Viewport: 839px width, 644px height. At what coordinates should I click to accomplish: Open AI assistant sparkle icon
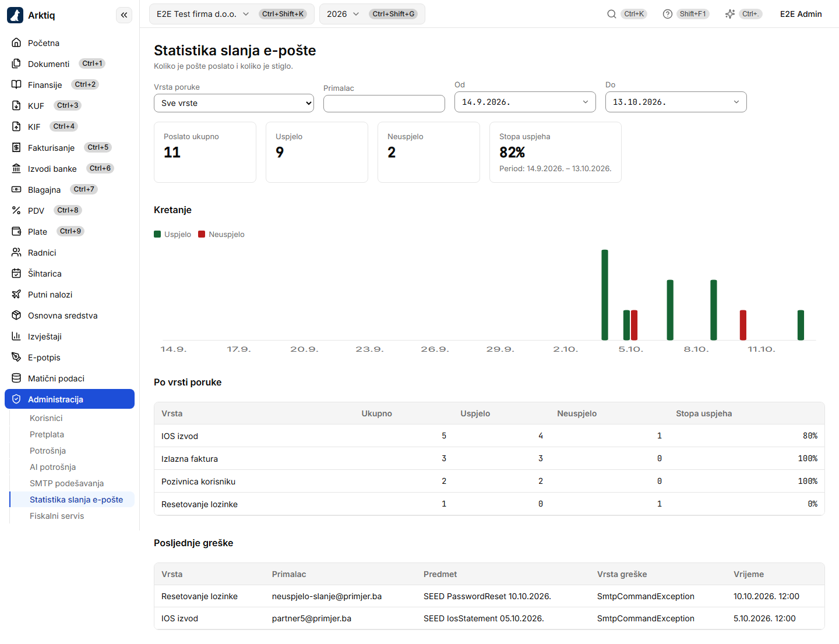(x=730, y=14)
